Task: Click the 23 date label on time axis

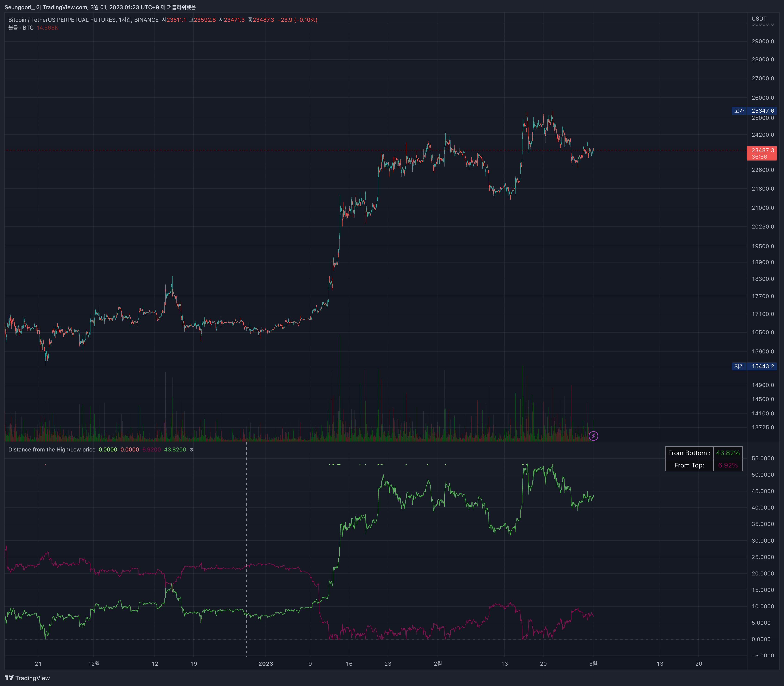Action: coord(388,664)
